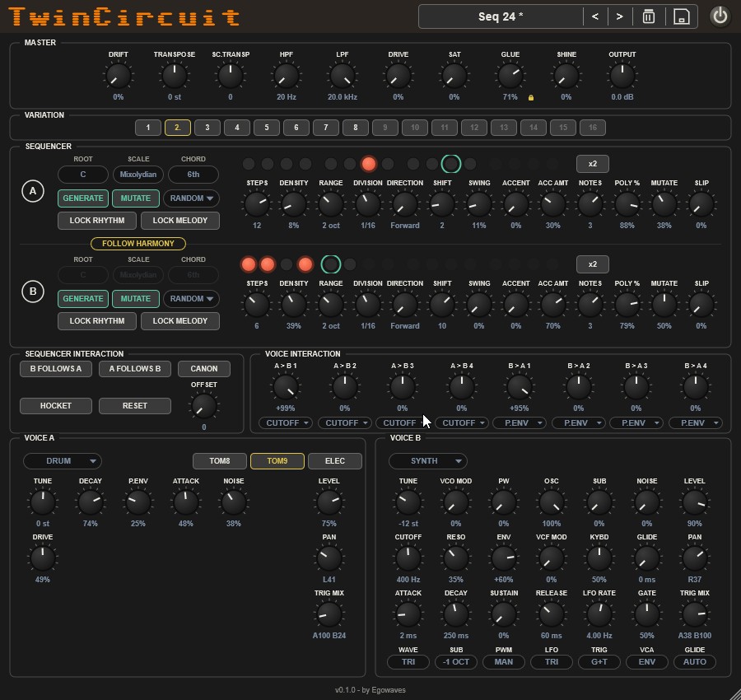Click MUTATE button for Sequencer A

point(136,198)
